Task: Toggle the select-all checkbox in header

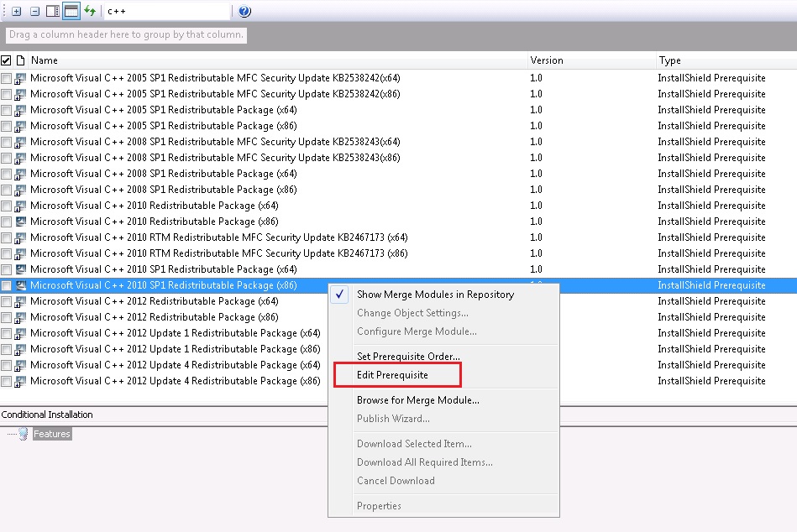Action: [x=7, y=60]
